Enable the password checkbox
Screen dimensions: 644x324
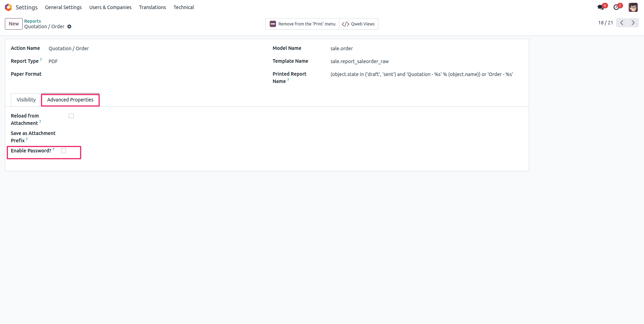pos(64,151)
